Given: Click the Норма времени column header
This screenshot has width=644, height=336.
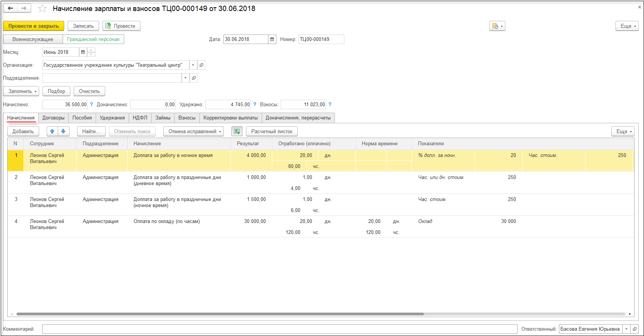Looking at the screenshot, I should [x=384, y=144].
